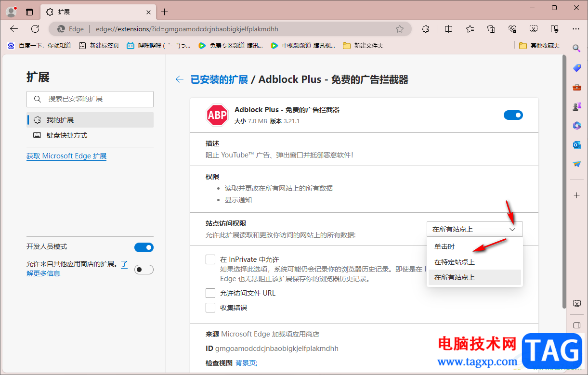Select 在所有站点上 option in dropdown list
Viewport: 588px width, 375px height.
pos(474,277)
